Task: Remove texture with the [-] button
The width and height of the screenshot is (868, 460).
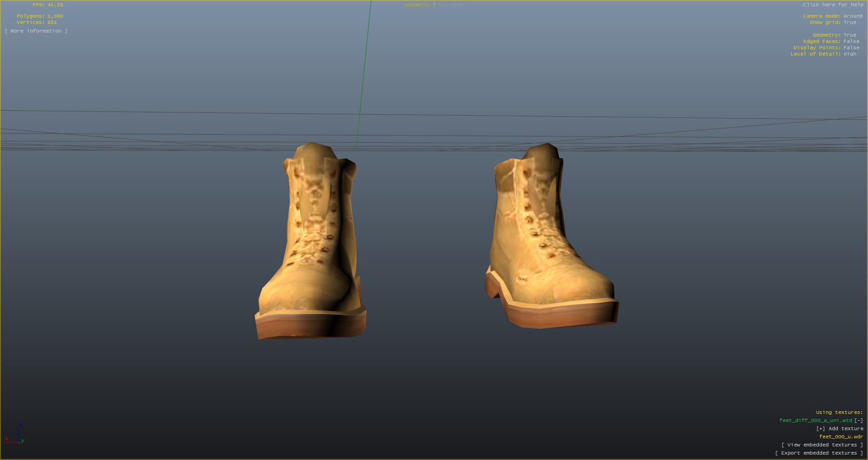Action: point(859,420)
